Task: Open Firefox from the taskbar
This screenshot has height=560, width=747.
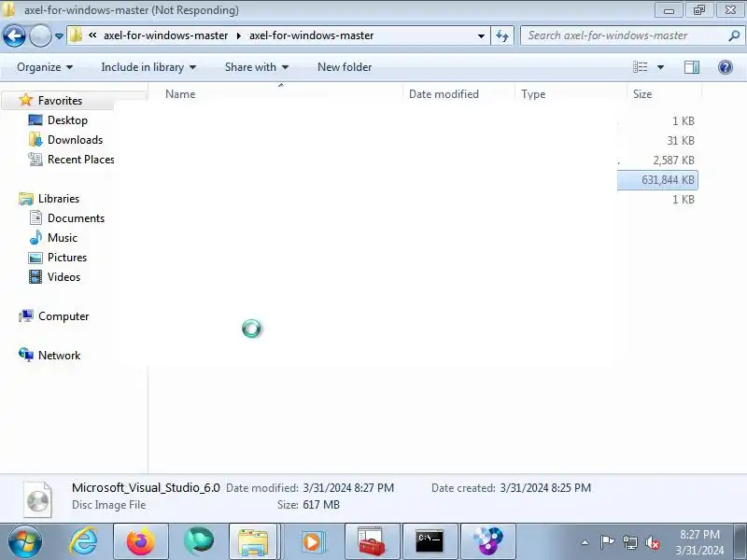Action: tap(141, 542)
